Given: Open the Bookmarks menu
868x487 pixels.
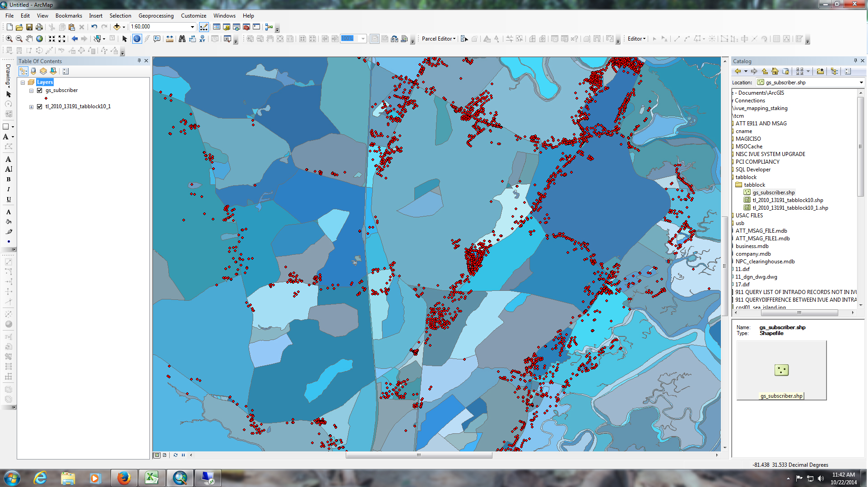Looking at the screenshot, I should (69, 16).
